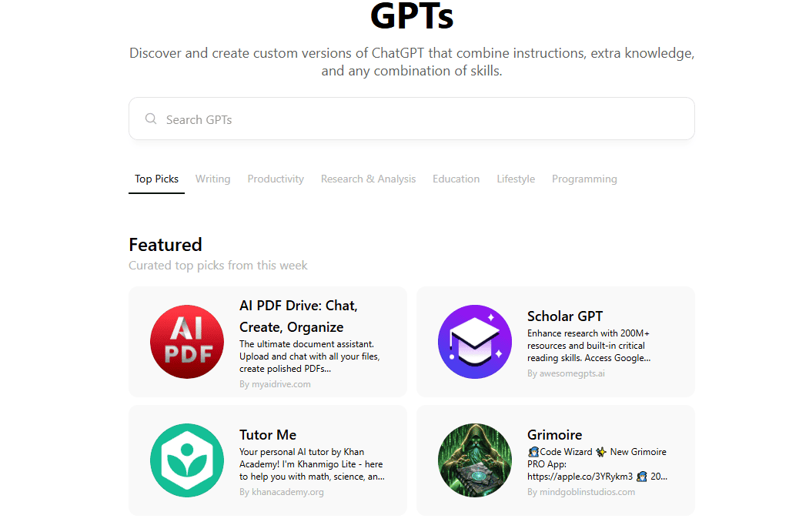The height and width of the screenshot is (532, 789).
Task: Open the Tutor Me Khan Academy logo
Action: (187, 460)
